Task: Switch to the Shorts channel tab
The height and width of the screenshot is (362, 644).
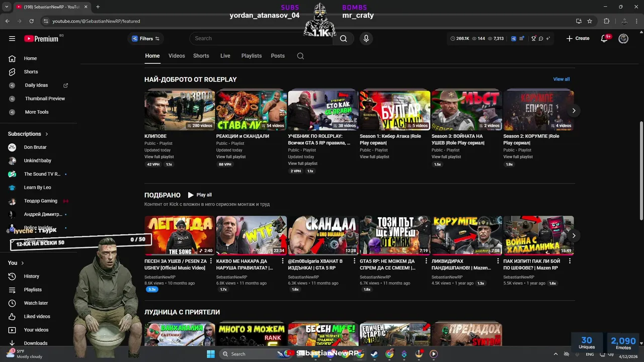Action: pos(201,56)
